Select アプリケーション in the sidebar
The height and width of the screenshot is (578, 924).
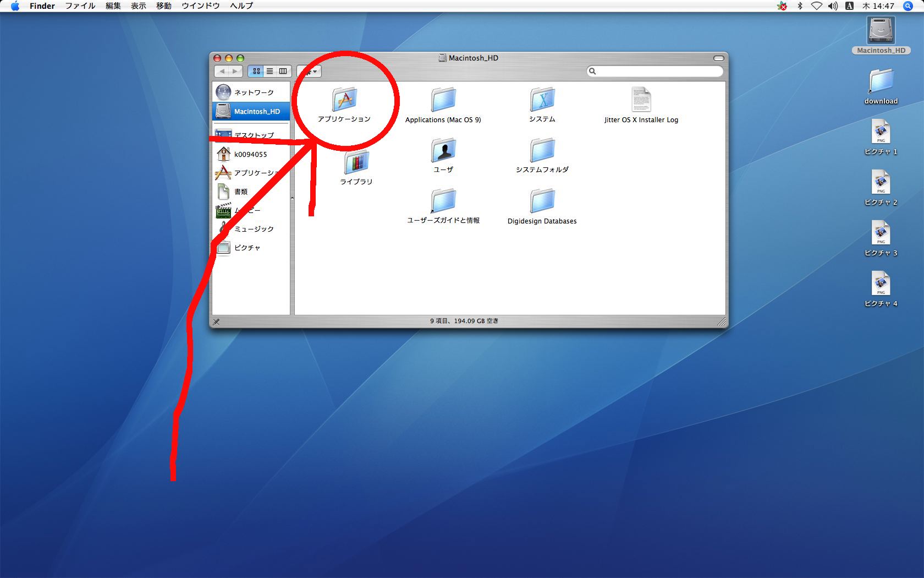point(251,173)
